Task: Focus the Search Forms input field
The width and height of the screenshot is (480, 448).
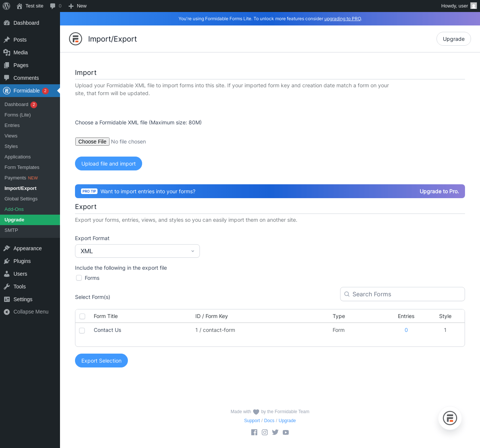Action: click(402, 294)
